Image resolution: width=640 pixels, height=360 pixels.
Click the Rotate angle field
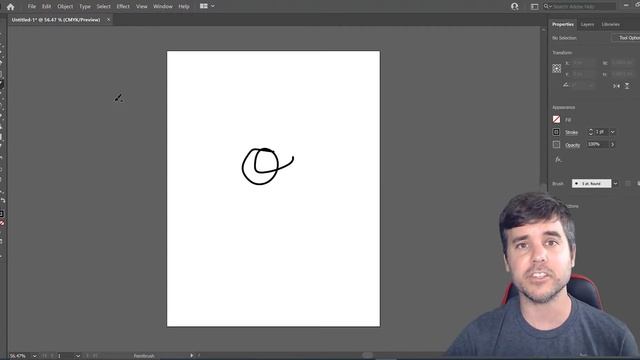tap(582, 85)
